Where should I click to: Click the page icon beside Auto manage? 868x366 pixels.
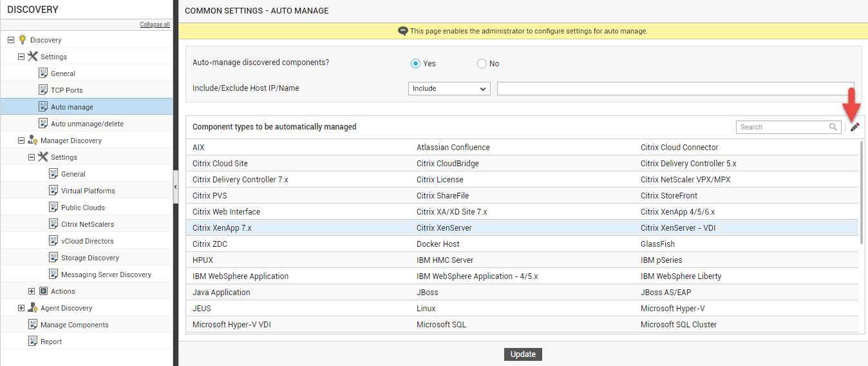tap(43, 107)
